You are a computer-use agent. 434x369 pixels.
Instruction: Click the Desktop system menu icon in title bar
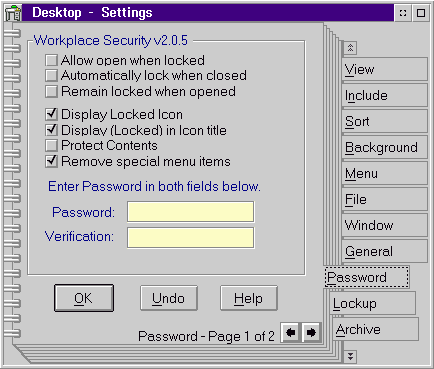point(13,13)
